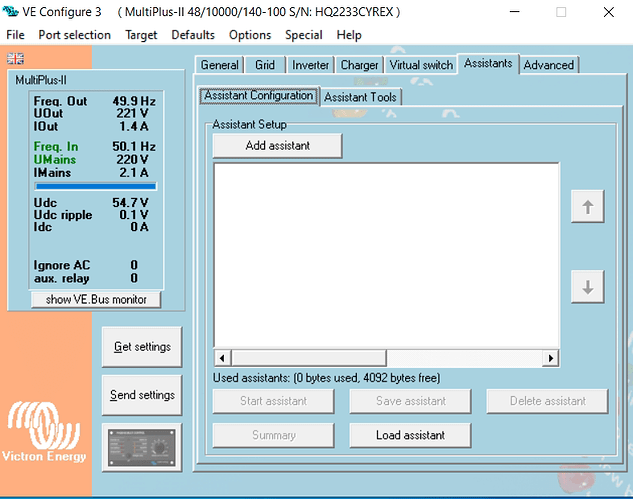The width and height of the screenshot is (633, 499).
Task: Click left arrow of the horizontal scrollbar
Action: click(x=222, y=358)
